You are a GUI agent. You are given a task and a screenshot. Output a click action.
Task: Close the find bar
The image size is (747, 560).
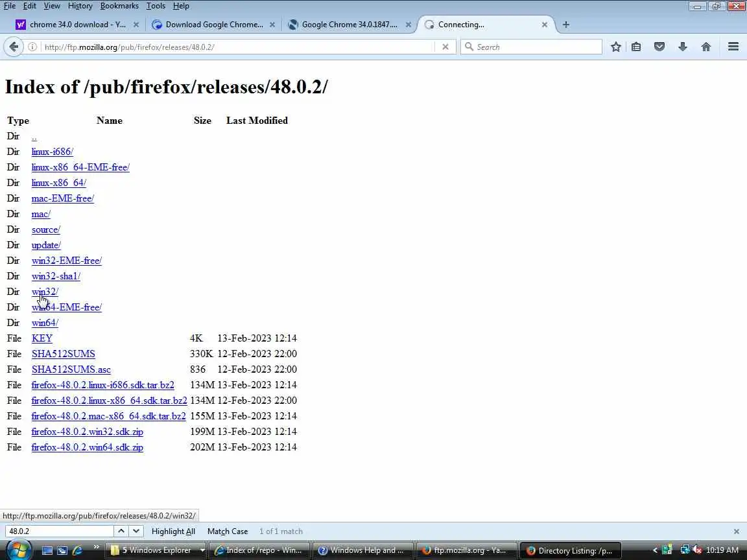pyautogui.click(x=736, y=531)
